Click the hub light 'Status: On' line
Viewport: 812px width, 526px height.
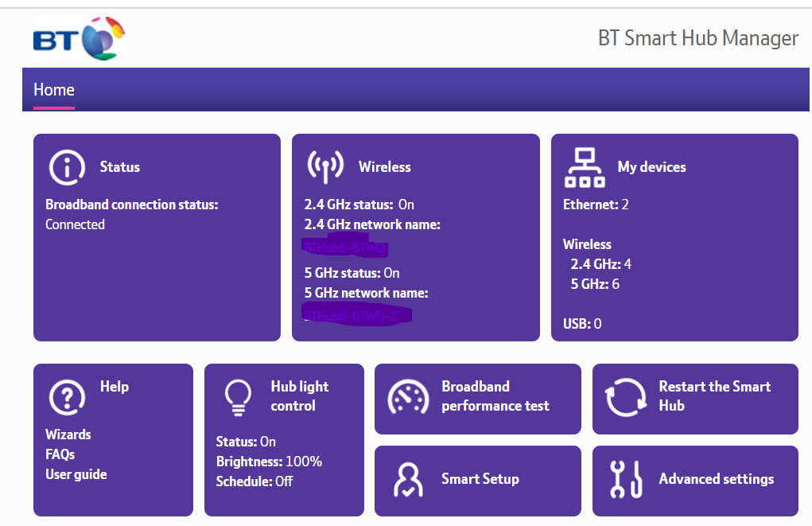(246, 442)
